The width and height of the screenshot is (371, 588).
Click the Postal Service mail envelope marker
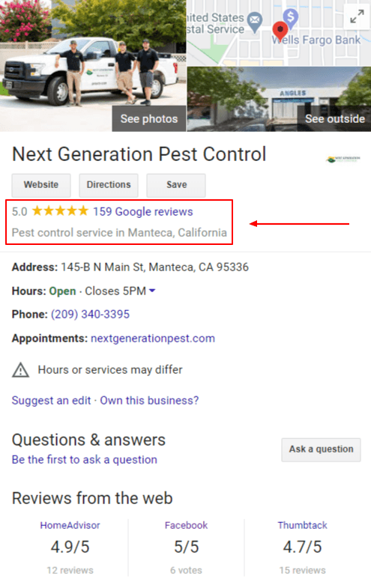[x=255, y=22]
